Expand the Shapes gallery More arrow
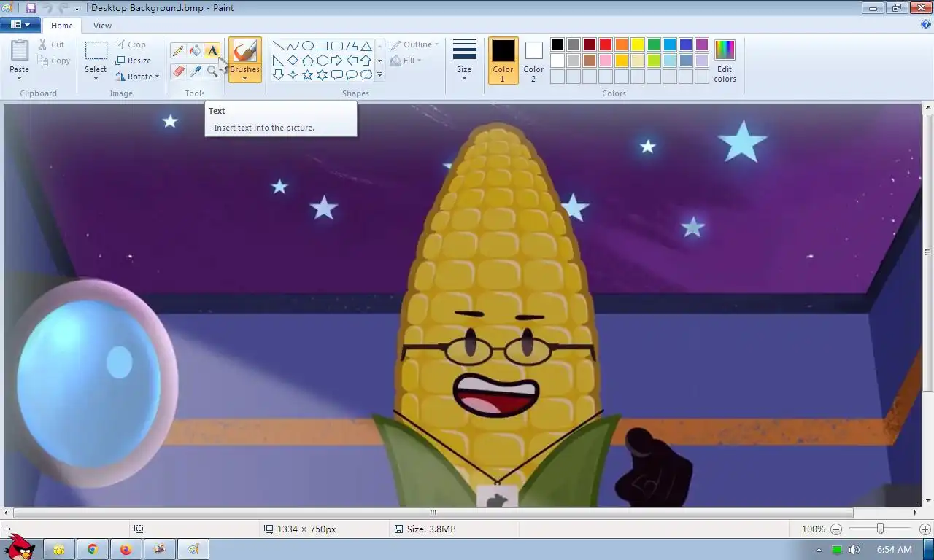 (379, 74)
